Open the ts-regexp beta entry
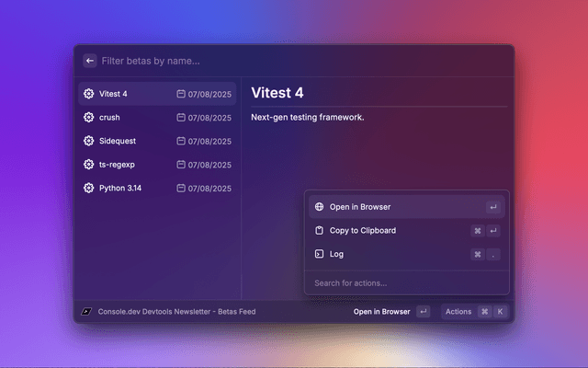The image size is (588, 368). pos(117,165)
